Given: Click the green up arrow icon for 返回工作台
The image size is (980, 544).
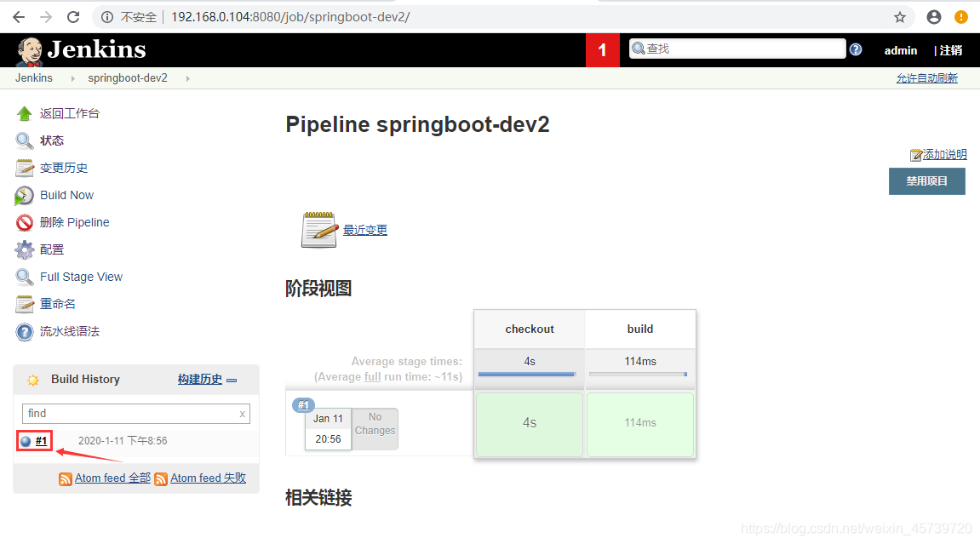Looking at the screenshot, I should (25, 113).
